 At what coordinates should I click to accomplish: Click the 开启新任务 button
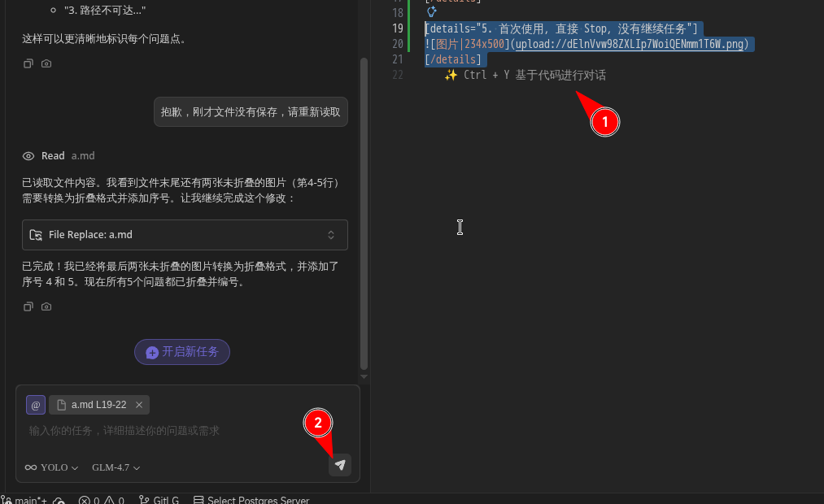182,352
